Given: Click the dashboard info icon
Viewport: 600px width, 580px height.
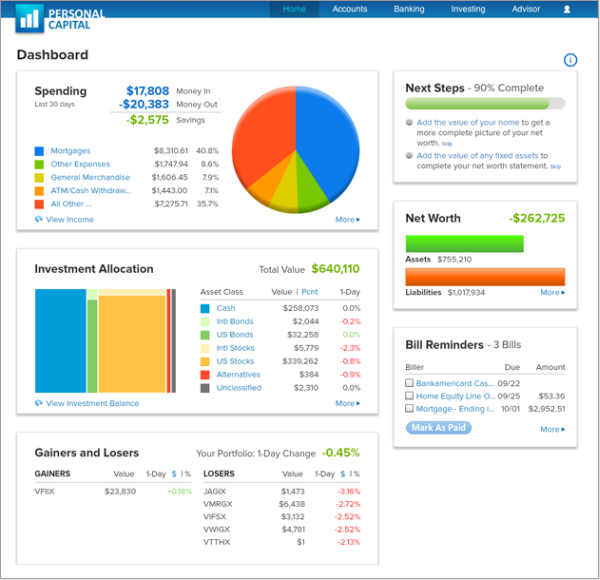Looking at the screenshot, I should [x=570, y=60].
